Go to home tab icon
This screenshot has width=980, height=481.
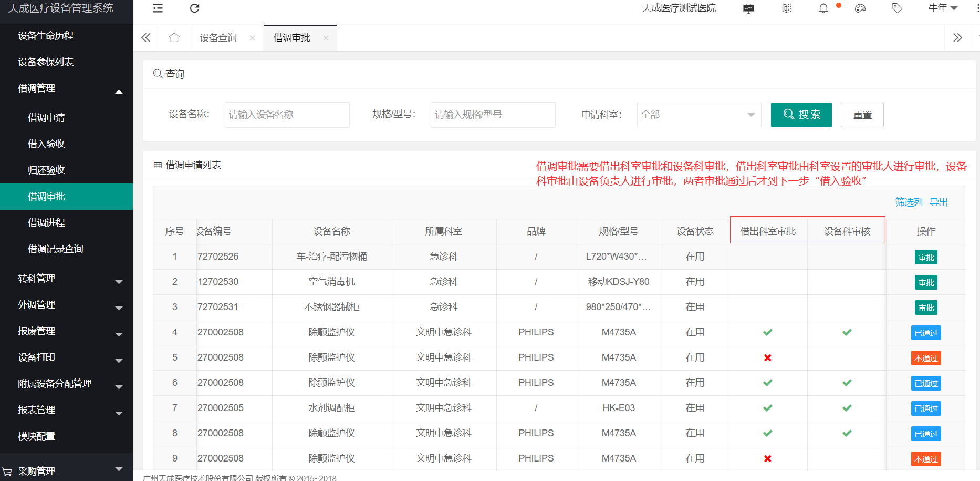pos(174,38)
